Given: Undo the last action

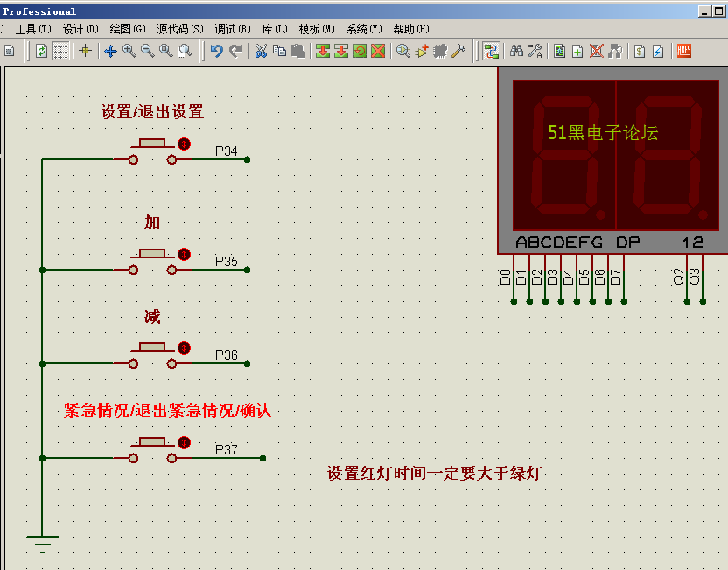Looking at the screenshot, I should [x=216, y=51].
